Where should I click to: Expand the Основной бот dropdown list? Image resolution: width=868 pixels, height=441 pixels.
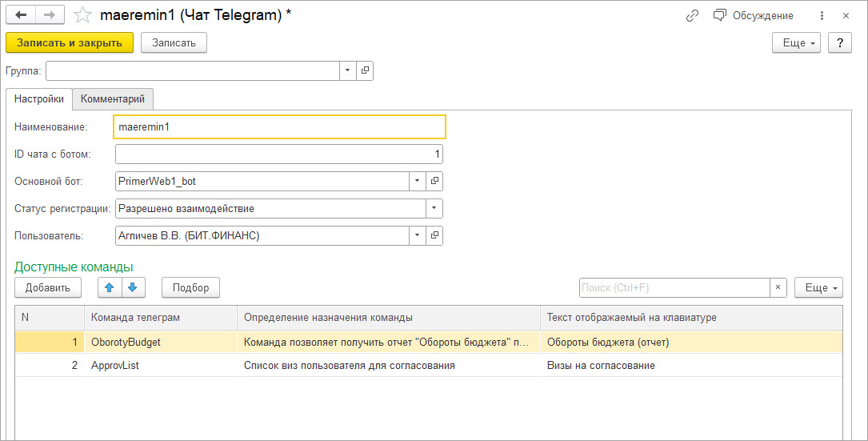(x=417, y=182)
